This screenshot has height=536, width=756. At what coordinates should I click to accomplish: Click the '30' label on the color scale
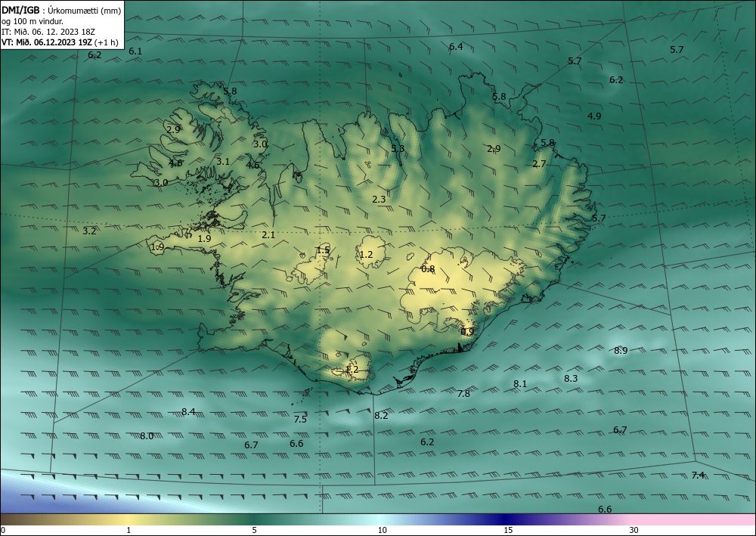point(634,531)
